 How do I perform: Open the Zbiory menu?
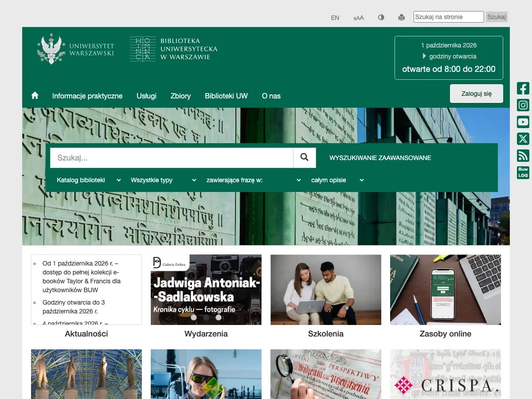coord(180,96)
